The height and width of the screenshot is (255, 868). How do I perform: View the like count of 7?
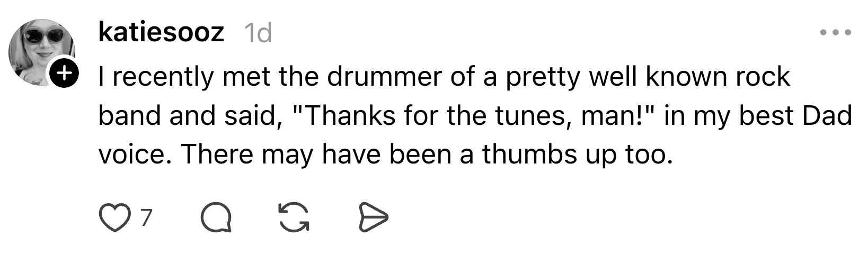pyautogui.click(x=146, y=217)
